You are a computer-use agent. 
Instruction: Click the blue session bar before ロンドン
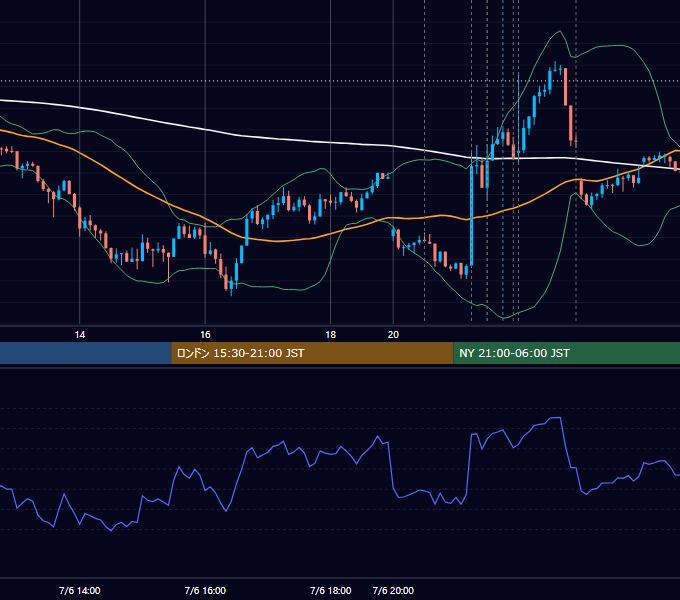(86, 353)
